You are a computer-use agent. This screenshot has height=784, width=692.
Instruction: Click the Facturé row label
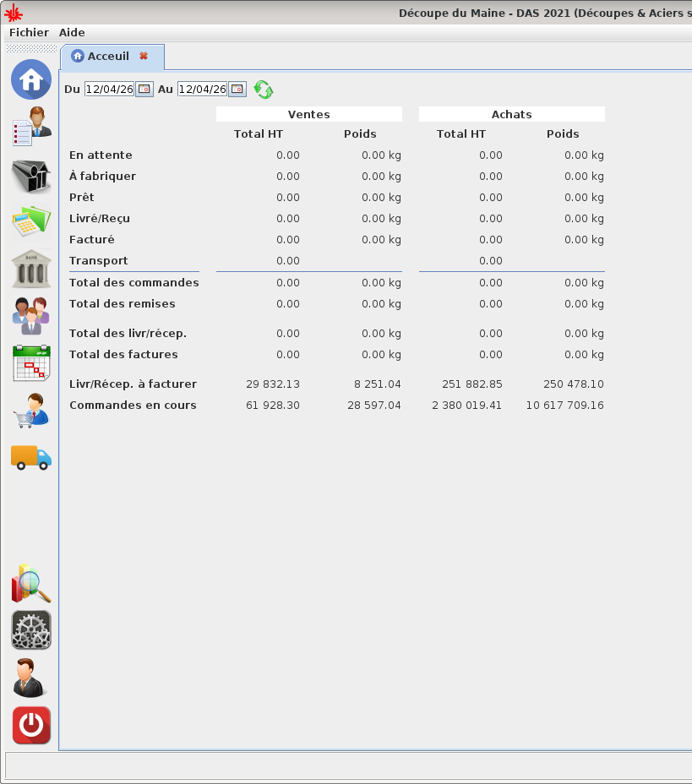(91, 239)
